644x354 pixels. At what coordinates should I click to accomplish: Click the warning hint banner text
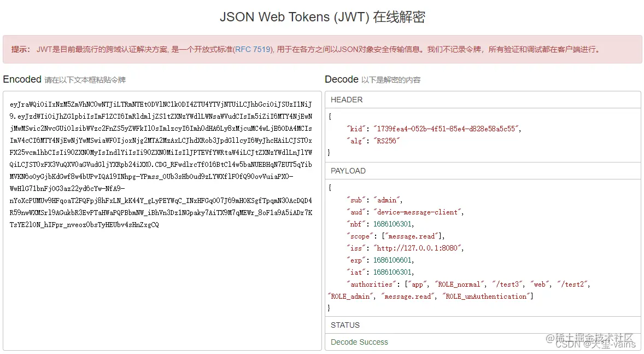(x=164, y=49)
